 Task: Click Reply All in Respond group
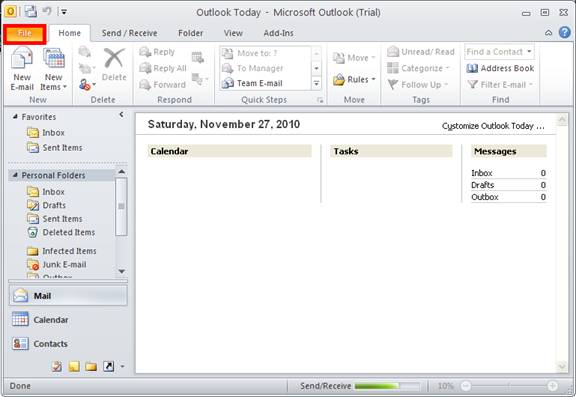(163, 68)
